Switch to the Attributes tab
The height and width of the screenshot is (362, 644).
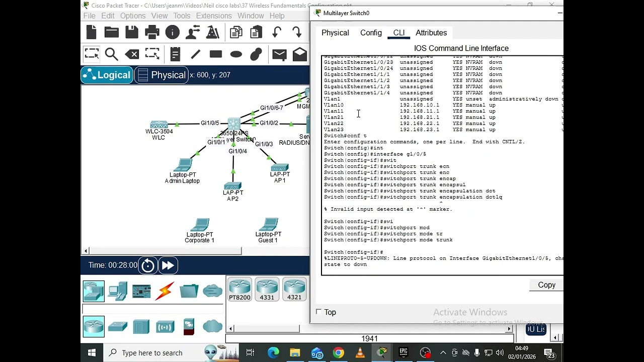(431, 33)
